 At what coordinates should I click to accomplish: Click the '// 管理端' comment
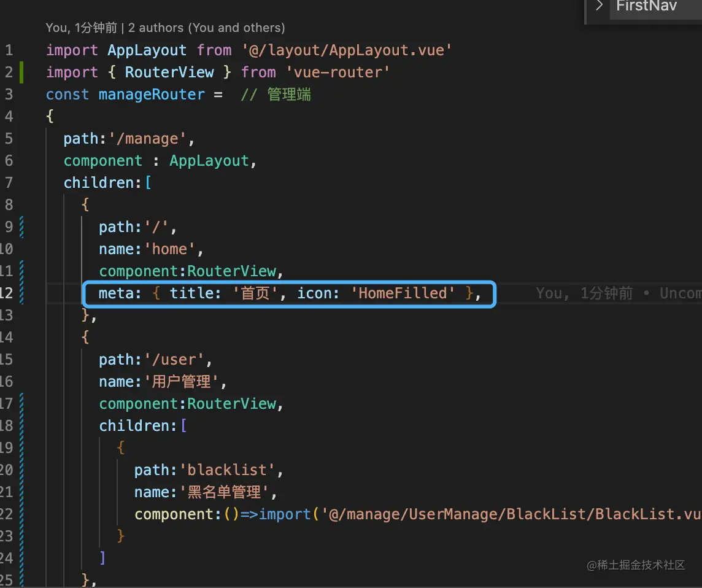tap(276, 95)
